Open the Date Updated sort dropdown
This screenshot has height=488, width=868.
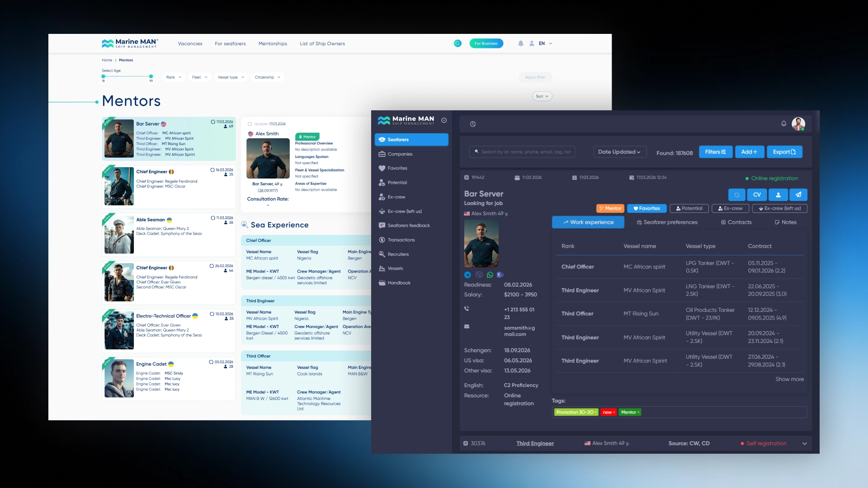(x=620, y=152)
